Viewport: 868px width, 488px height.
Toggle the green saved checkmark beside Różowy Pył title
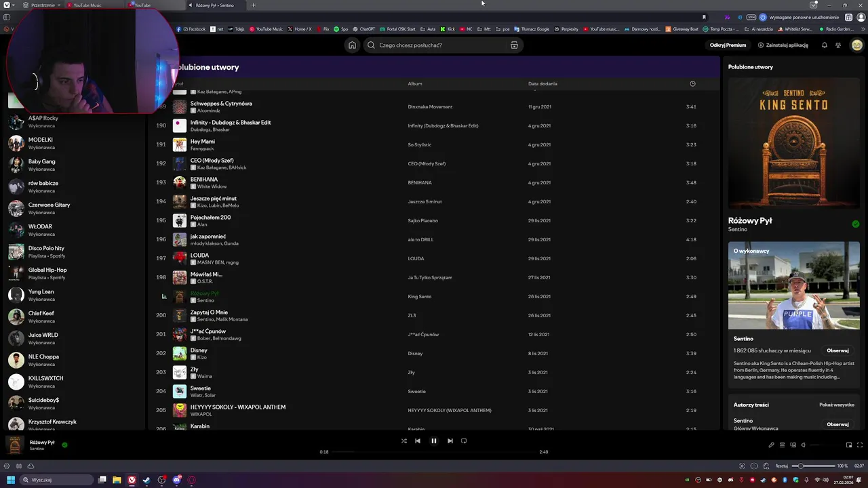[856, 224]
